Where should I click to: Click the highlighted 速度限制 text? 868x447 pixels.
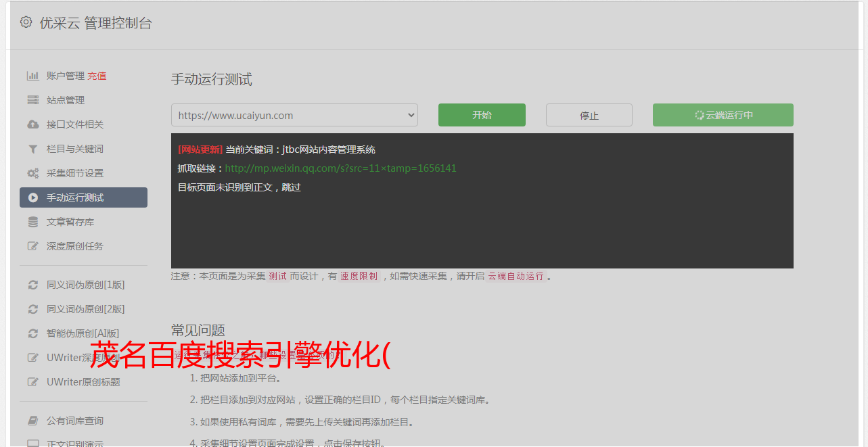[359, 276]
